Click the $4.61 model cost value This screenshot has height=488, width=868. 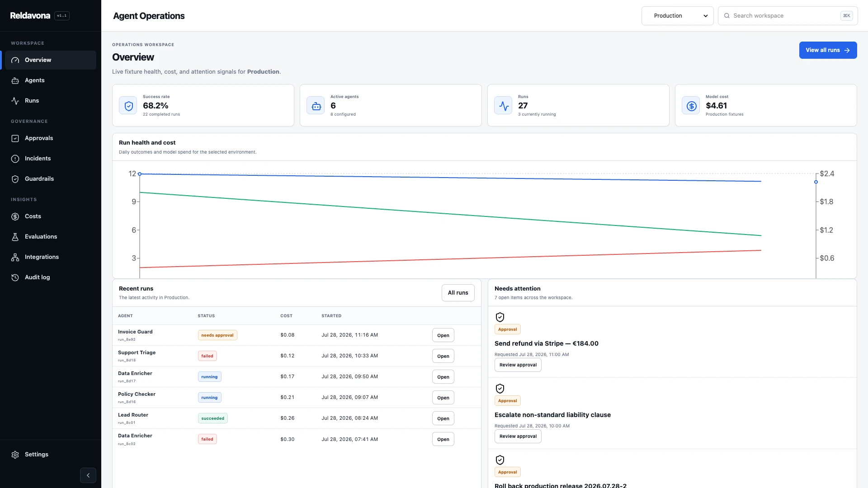(717, 106)
